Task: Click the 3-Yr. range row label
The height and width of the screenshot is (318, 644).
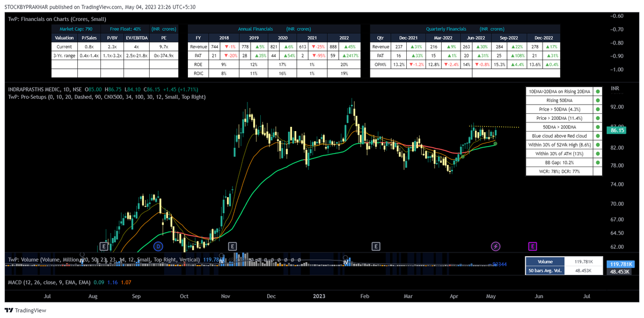Action: (x=64, y=56)
